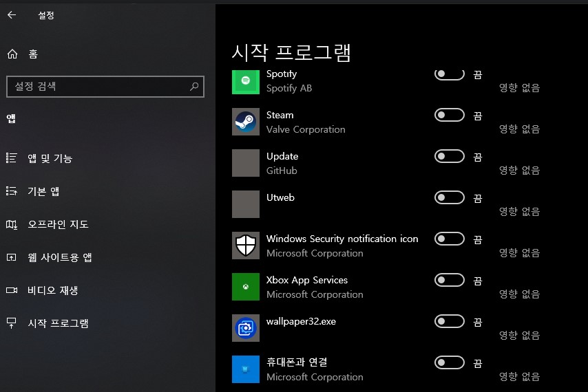The image size is (588, 392).
Task: Open 비디오 재생 settings page
Action: point(53,290)
